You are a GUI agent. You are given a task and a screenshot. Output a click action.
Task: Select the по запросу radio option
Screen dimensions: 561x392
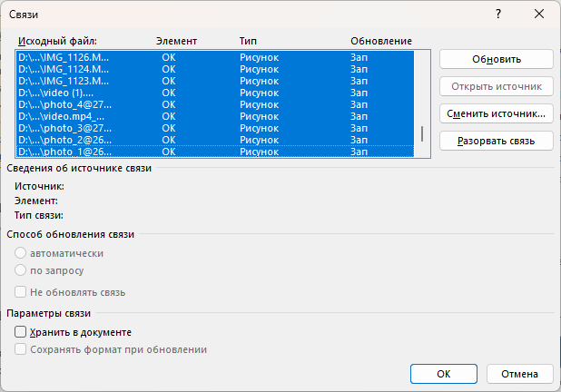pyautogui.click(x=21, y=270)
